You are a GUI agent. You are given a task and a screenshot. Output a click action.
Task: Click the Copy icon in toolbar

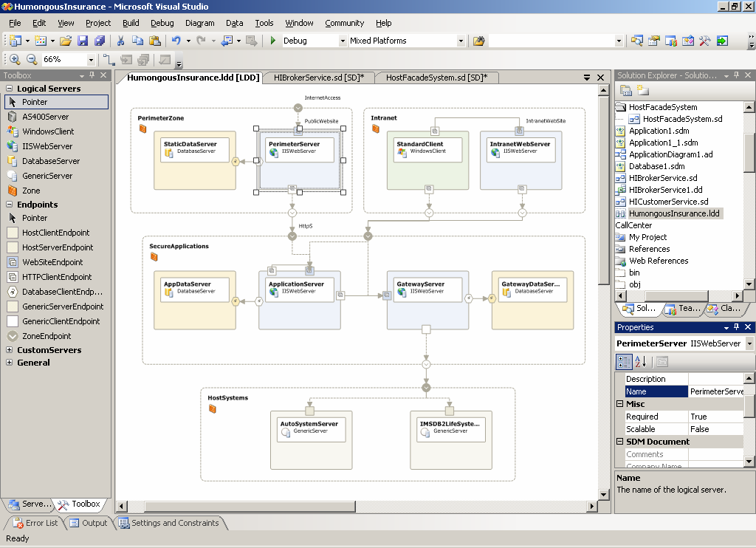pyautogui.click(x=137, y=41)
